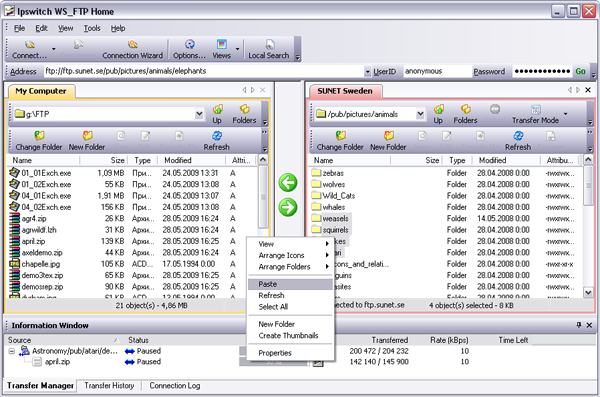Expand Arrange Folders submenu
Viewport: 600px width, 397px height.
click(290, 267)
